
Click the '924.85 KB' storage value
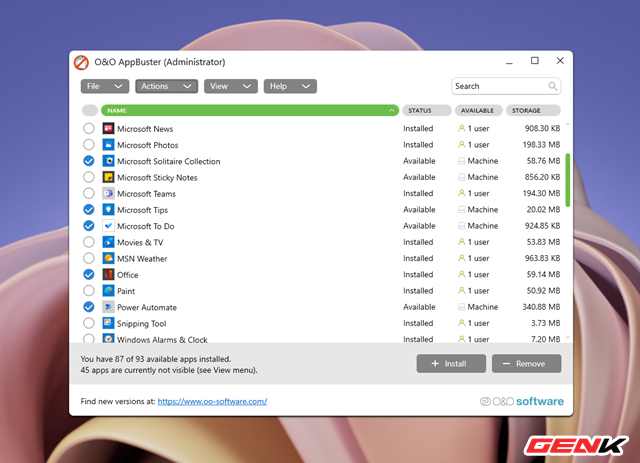(x=542, y=226)
